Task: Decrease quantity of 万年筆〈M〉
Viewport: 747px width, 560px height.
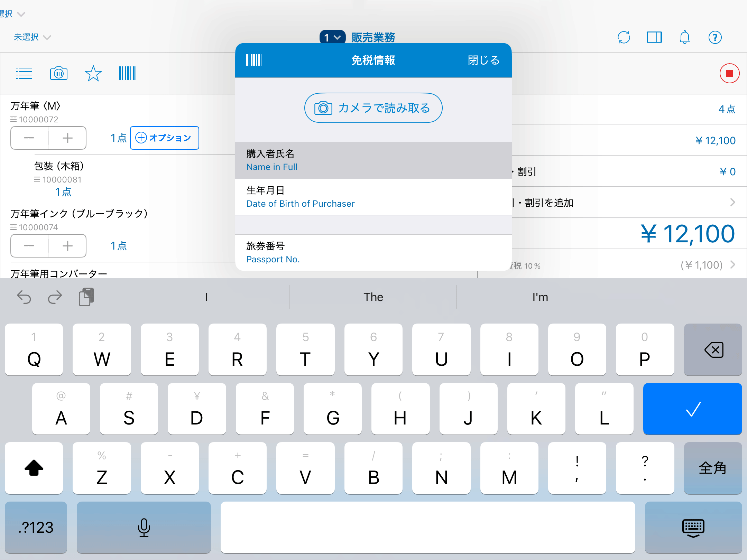Action: click(x=29, y=138)
